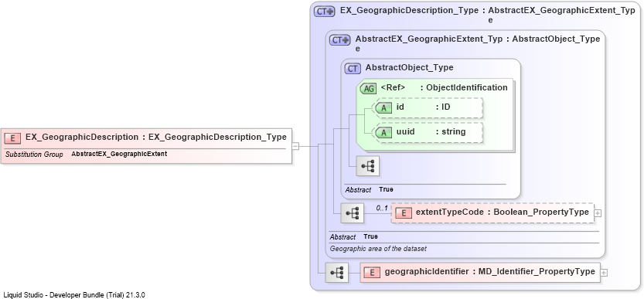The height and width of the screenshot is (299, 644).
Task: Collapse the EX_GeographicDescription element node
Action: click(295, 145)
